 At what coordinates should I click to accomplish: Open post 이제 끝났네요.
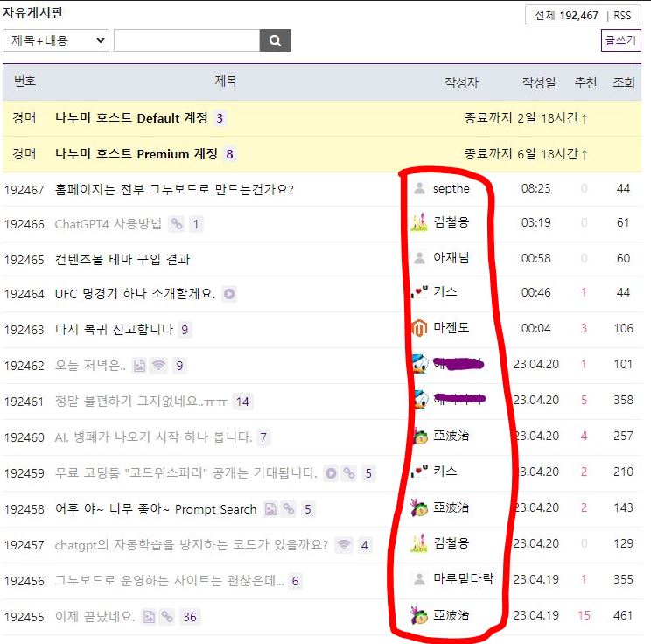95,616
